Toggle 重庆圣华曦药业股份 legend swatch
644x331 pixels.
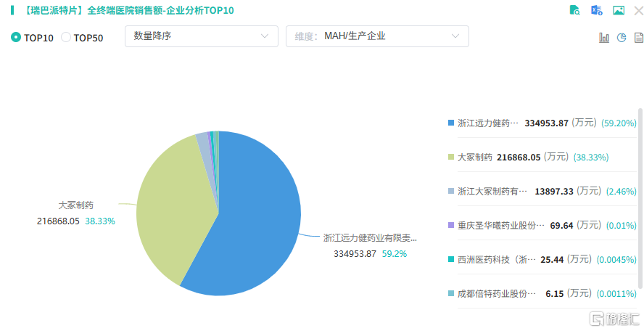tap(451, 225)
